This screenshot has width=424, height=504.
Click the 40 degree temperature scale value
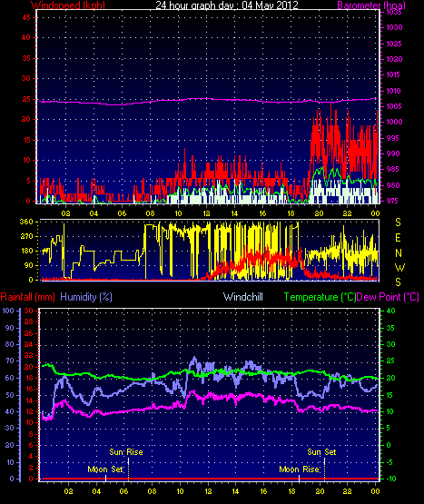(x=390, y=311)
